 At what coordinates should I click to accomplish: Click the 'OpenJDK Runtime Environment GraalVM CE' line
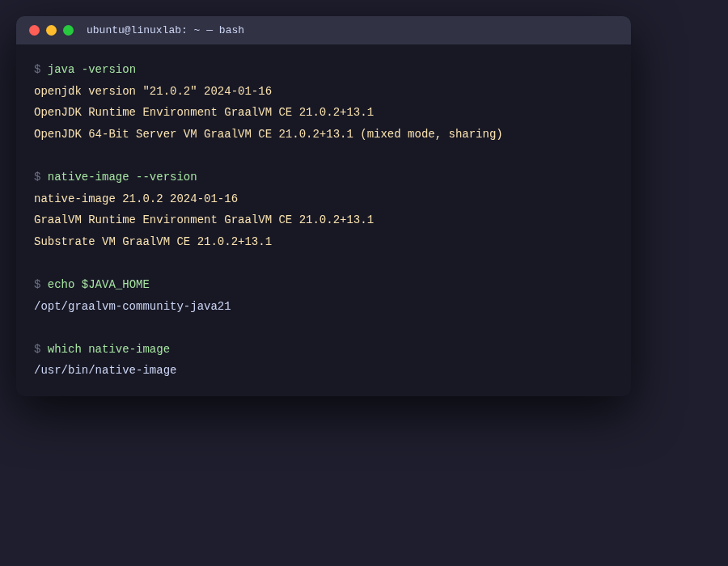204,112
